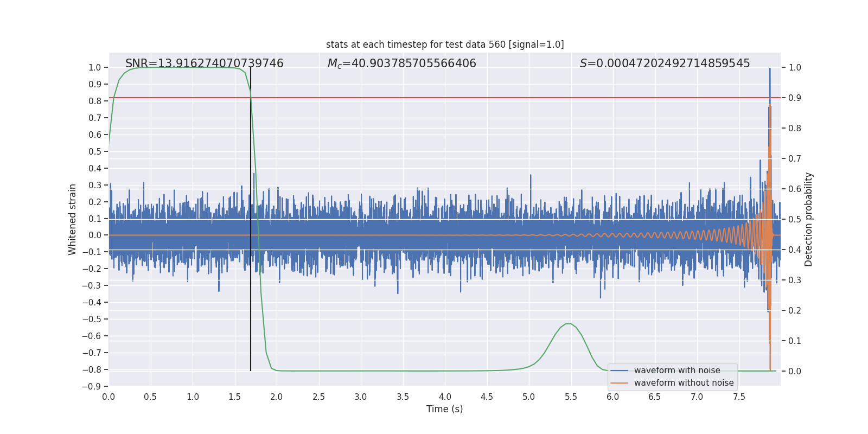Click the blue line sample in the legend
The height and width of the screenshot is (434, 868).
tap(620, 371)
